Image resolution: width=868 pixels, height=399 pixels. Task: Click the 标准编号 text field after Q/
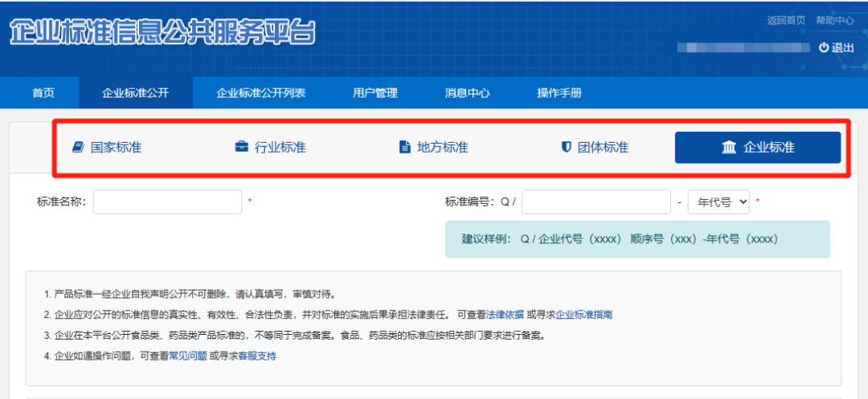[596, 202]
